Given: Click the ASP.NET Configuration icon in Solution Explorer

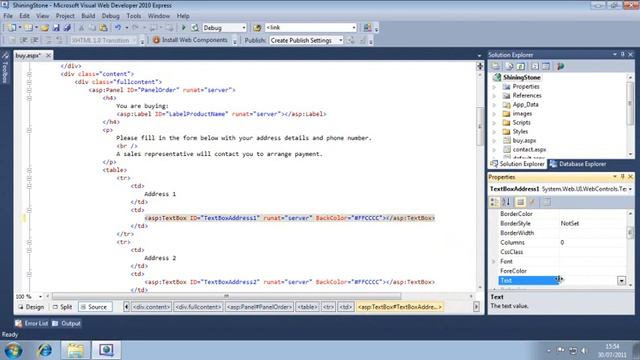Looking at the screenshot, I should [560, 66].
